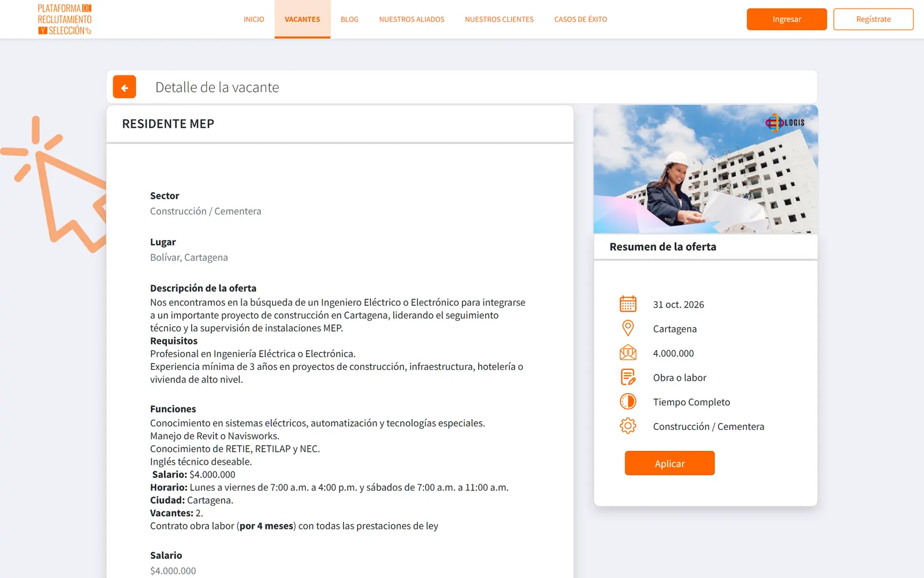Click the 'Manejo de Revit o Navisworks.' line
The width and height of the screenshot is (924, 578).
point(215,436)
